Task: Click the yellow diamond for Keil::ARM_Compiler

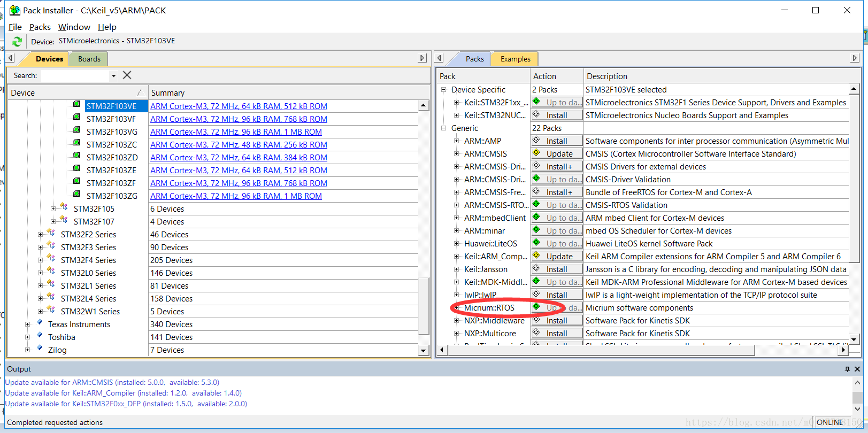Action: coord(536,256)
